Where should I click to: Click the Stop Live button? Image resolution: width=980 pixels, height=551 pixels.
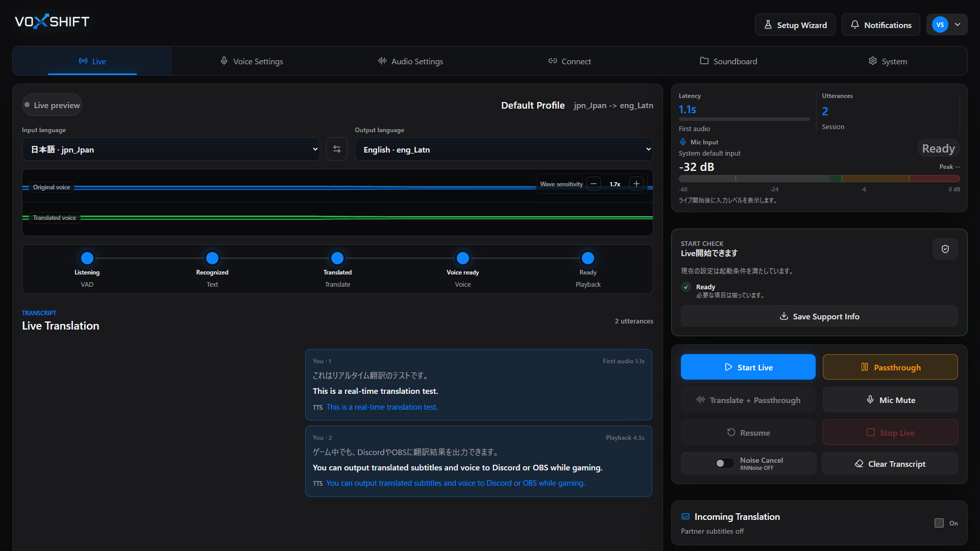(x=890, y=433)
